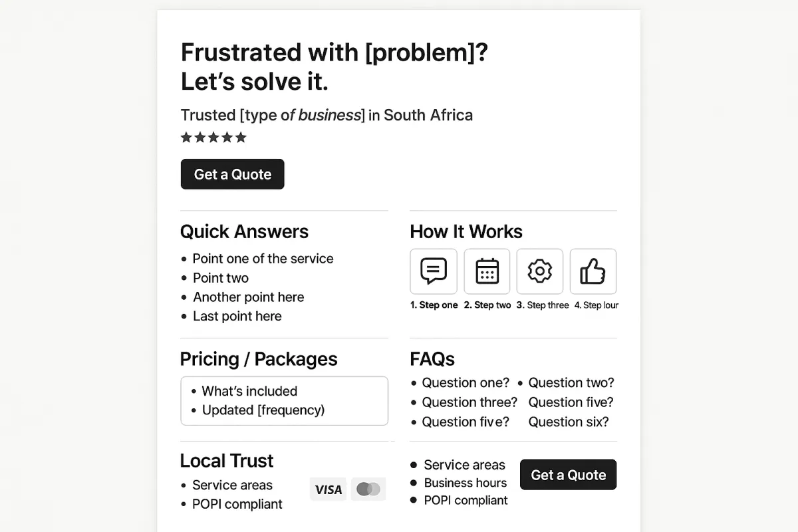Screen dimensions: 798x532
Task: Click the 'How It Works' heading
Action: pyautogui.click(x=466, y=231)
